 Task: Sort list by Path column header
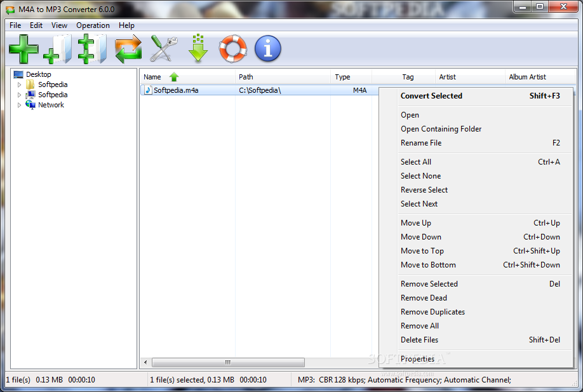[283, 77]
